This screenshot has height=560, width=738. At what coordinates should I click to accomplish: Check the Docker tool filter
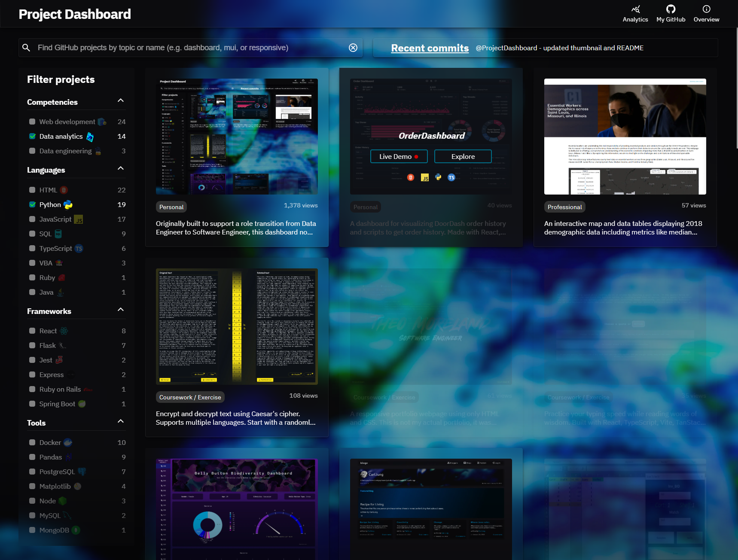pyautogui.click(x=32, y=442)
